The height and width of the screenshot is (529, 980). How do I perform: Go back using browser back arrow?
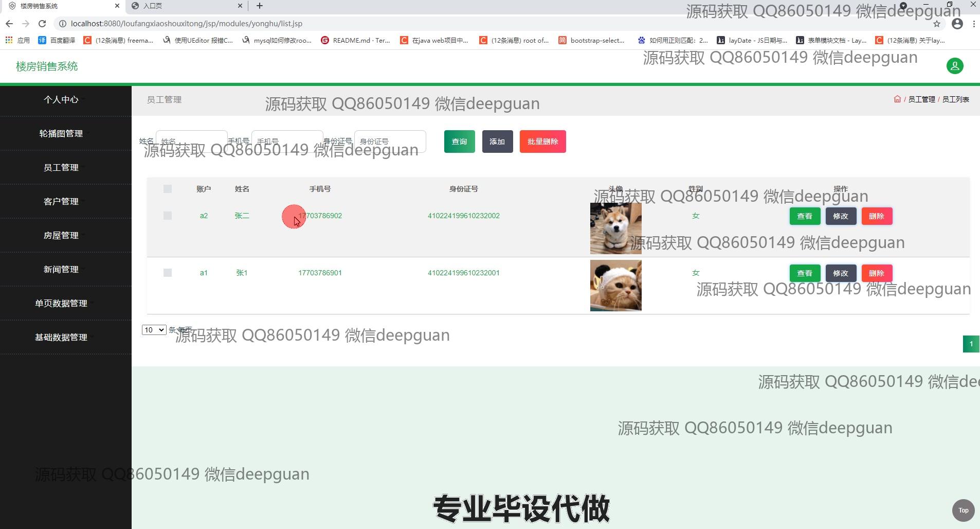(x=9, y=24)
